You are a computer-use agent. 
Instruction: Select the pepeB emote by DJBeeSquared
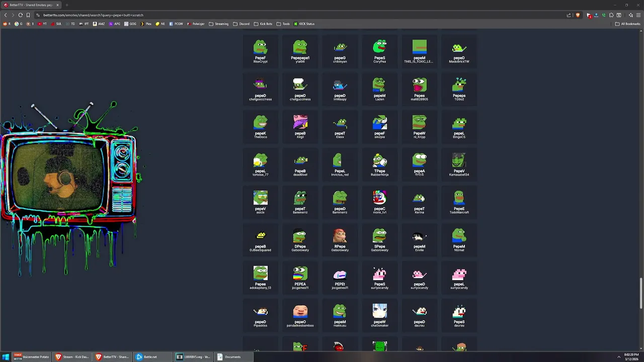[x=260, y=240]
